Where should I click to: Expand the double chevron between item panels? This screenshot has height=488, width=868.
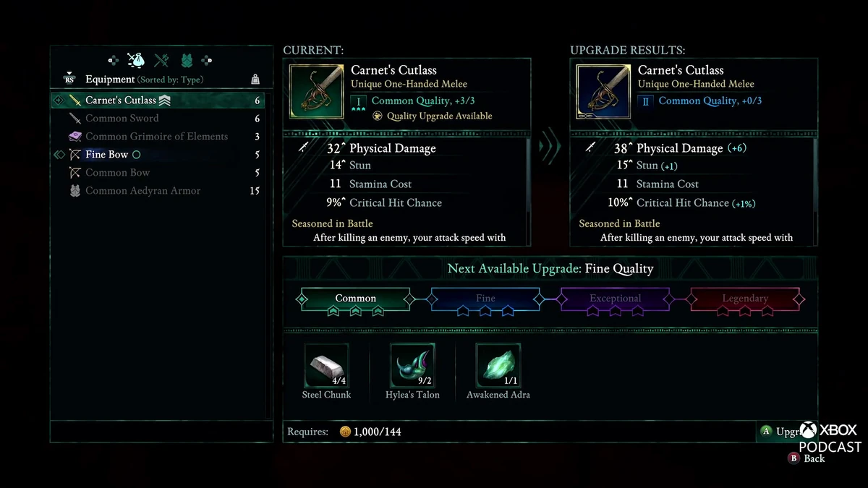click(x=550, y=145)
